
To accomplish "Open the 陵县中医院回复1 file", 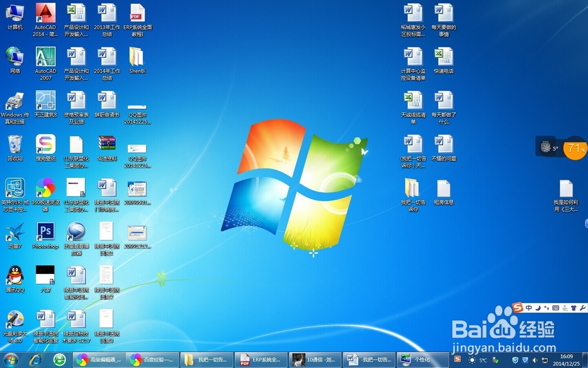I will coord(107,239).
